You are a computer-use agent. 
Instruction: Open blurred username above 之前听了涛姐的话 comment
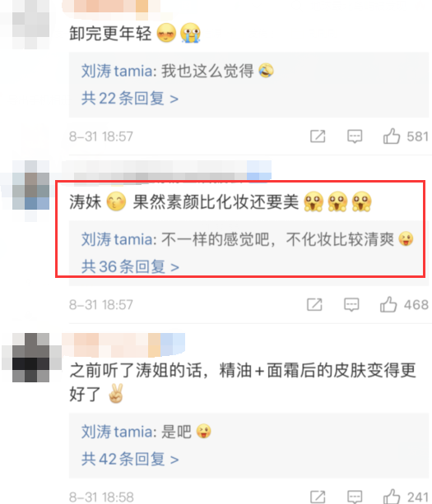click(123, 344)
